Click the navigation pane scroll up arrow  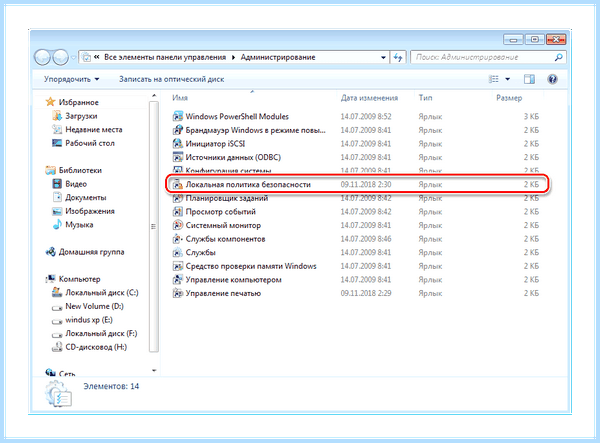[x=154, y=96]
